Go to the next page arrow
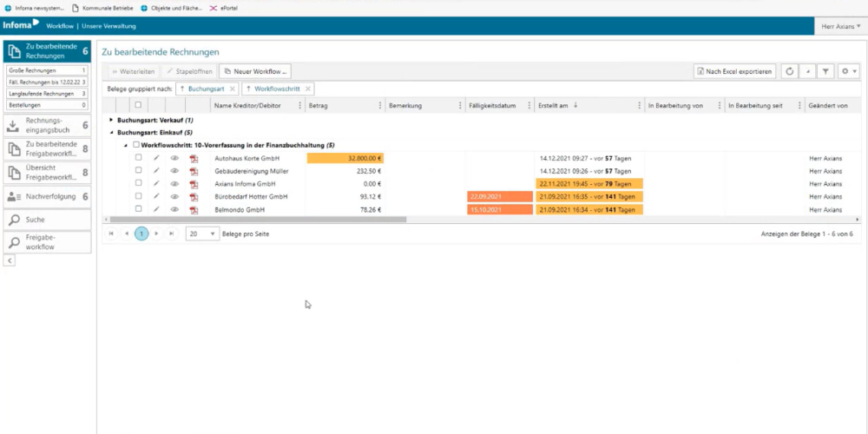 156,233
